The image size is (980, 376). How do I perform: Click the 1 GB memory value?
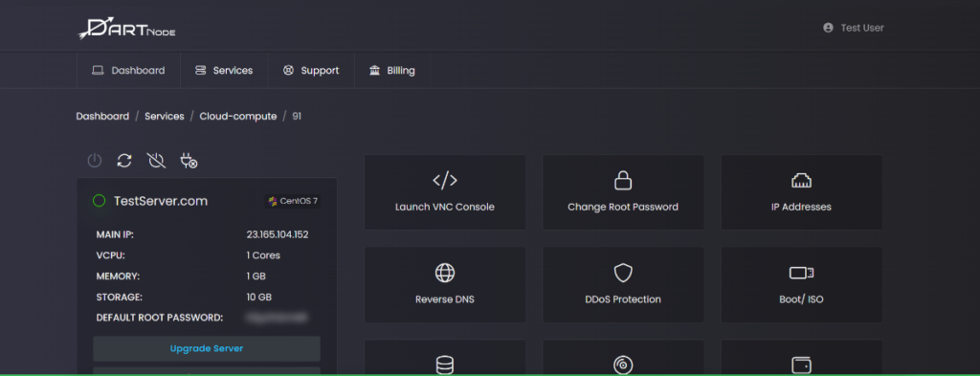[256, 276]
